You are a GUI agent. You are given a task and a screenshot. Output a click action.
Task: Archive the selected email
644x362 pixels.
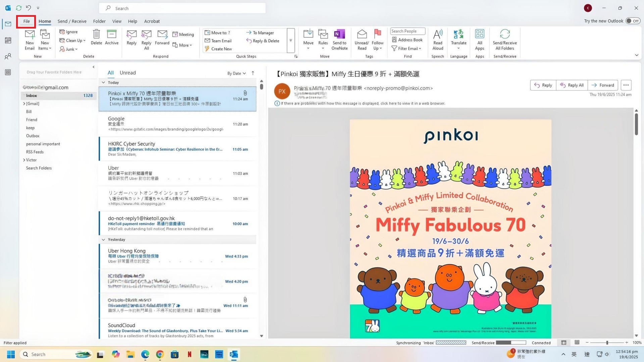(x=111, y=37)
